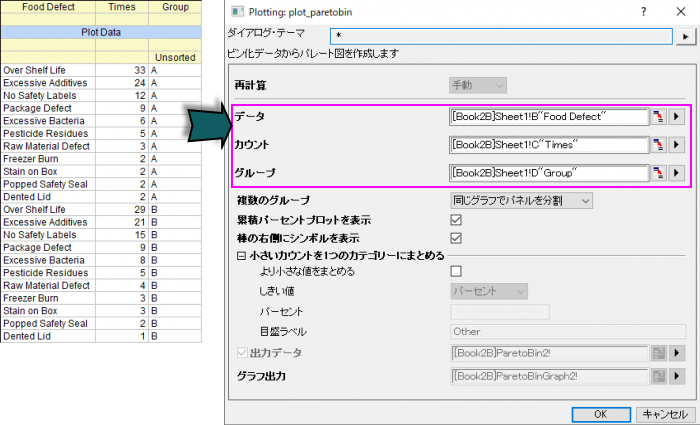Click the plot_paretobin dialog title icon
The image size is (700, 425).
pos(238,12)
